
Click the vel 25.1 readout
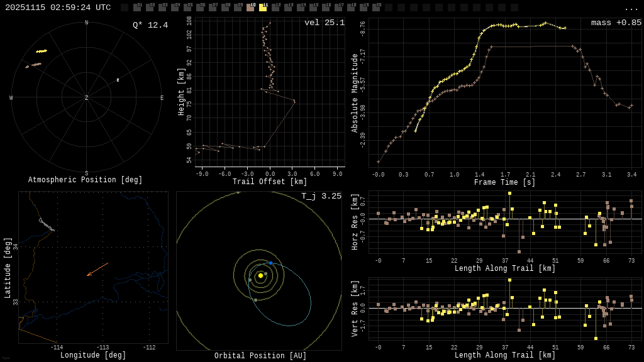tap(325, 23)
